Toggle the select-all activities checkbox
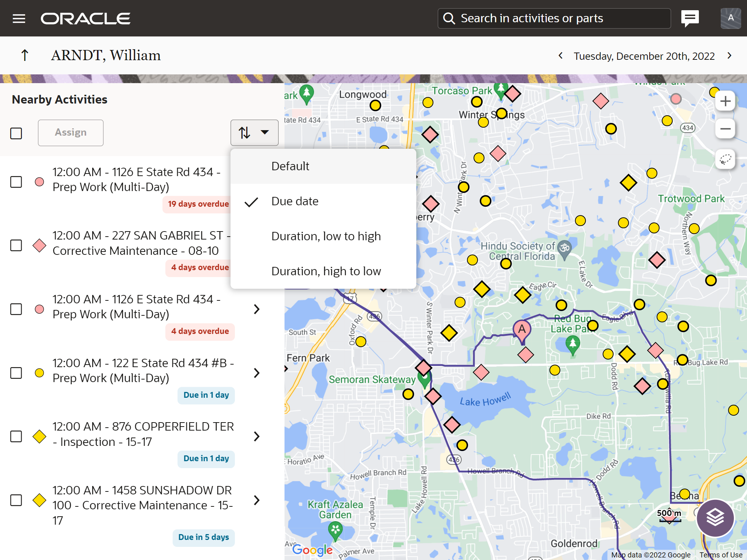The height and width of the screenshot is (560, 747). click(x=16, y=133)
